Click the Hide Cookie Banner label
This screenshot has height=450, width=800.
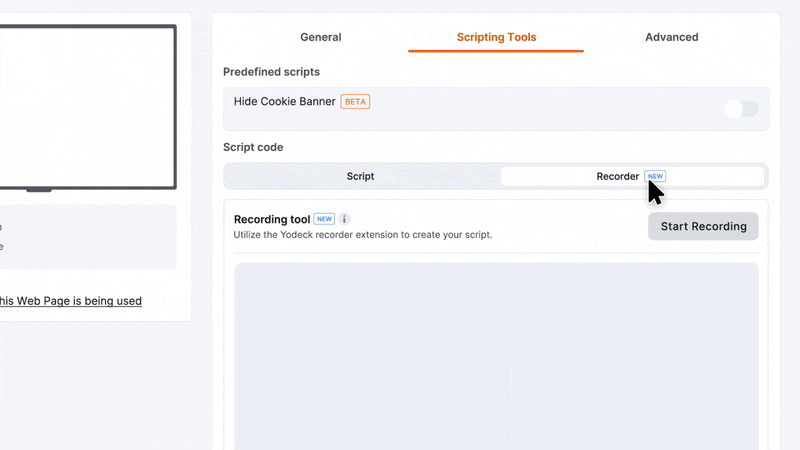click(284, 102)
